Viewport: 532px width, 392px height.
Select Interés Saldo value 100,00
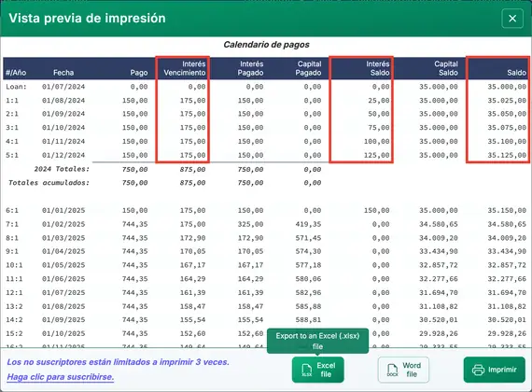coord(377,142)
